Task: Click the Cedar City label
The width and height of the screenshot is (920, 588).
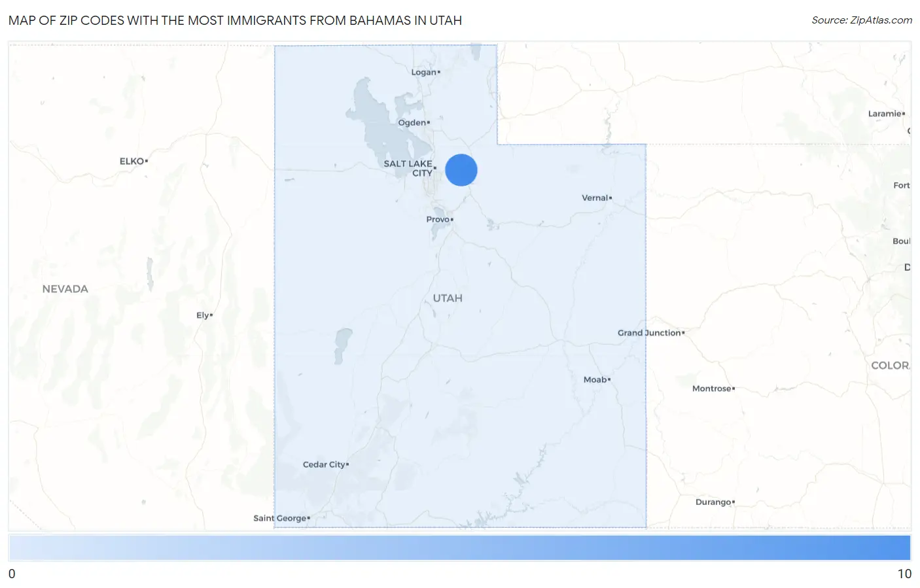Action: coord(324,464)
